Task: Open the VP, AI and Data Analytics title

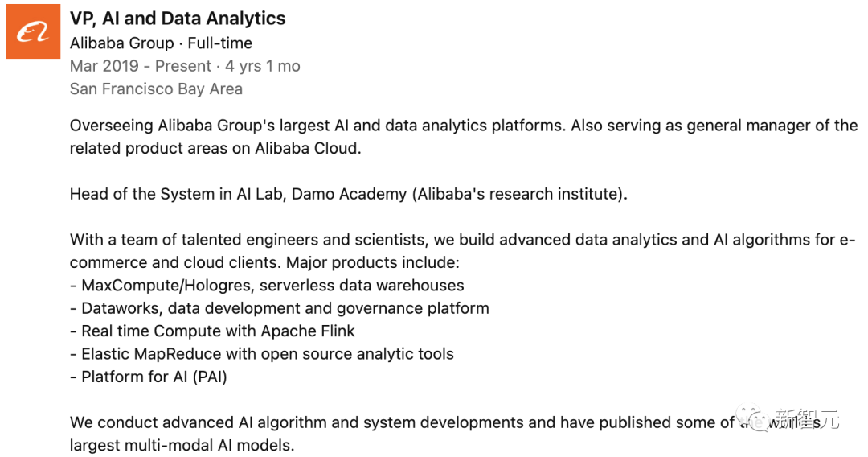Action: tap(178, 19)
